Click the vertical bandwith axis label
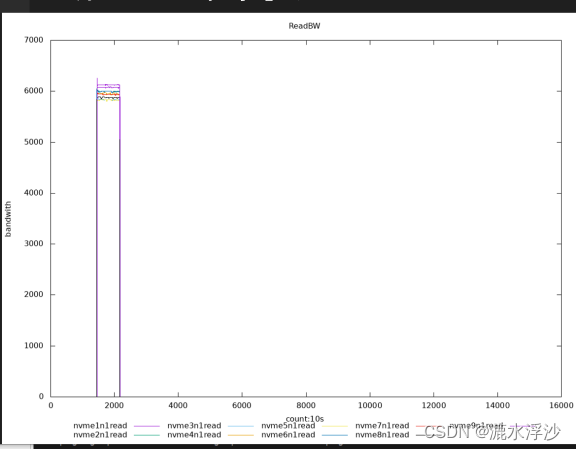This screenshot has height=450, width=576. point(8,219)
